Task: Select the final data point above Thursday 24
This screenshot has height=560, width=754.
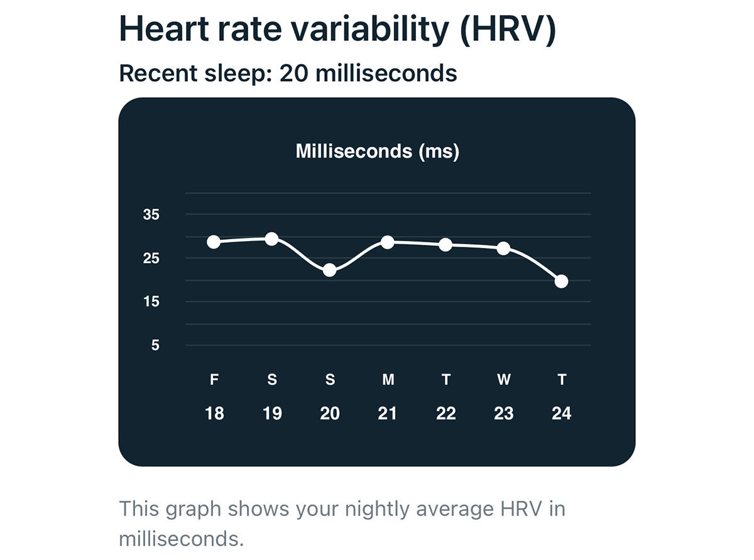Action: click(x=561, y=281)
